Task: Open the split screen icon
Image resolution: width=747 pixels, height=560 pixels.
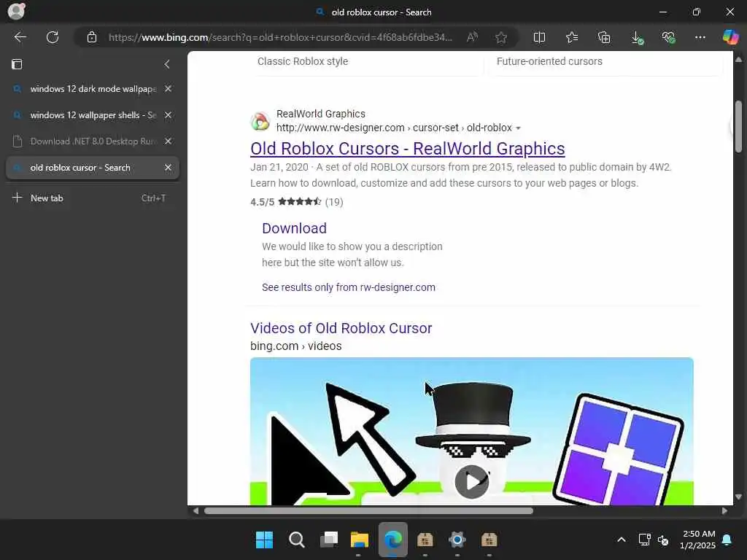Action: click(539, 37)
